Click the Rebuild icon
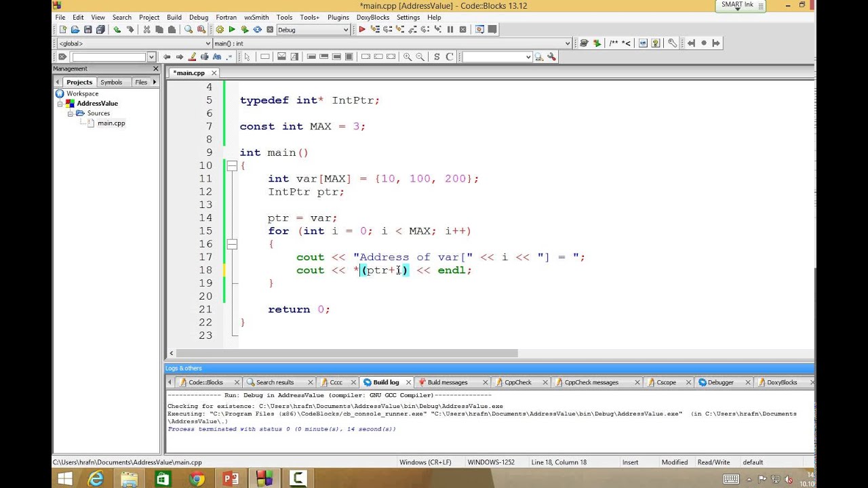868x488 pixels. coord(258,29)
